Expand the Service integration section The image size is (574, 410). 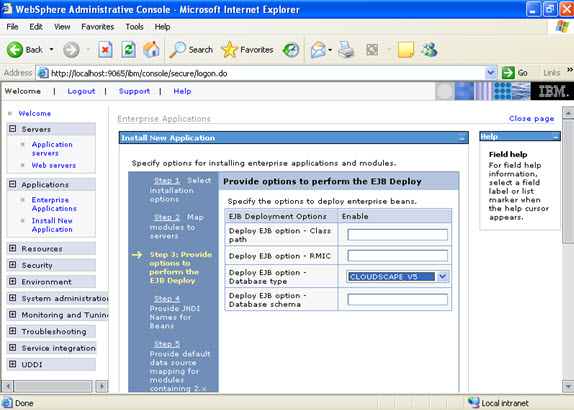click(x=12, y=348)
